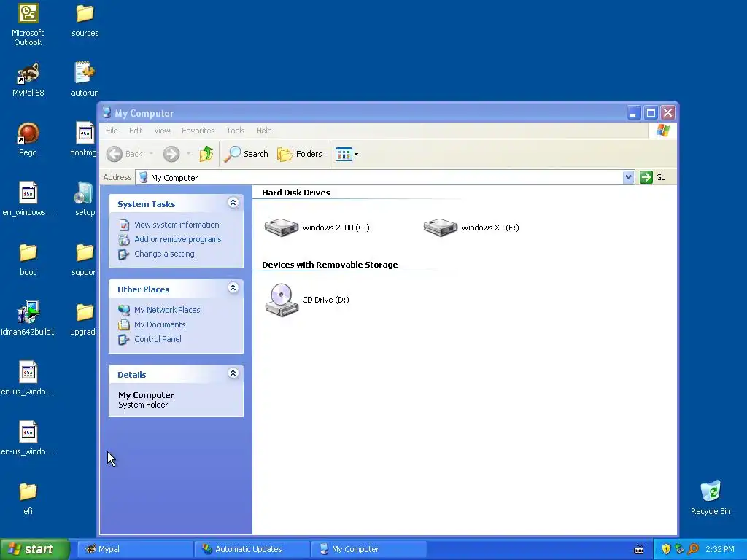
Task: Open the Back history dropdown arrow
Action: [151, 154]
